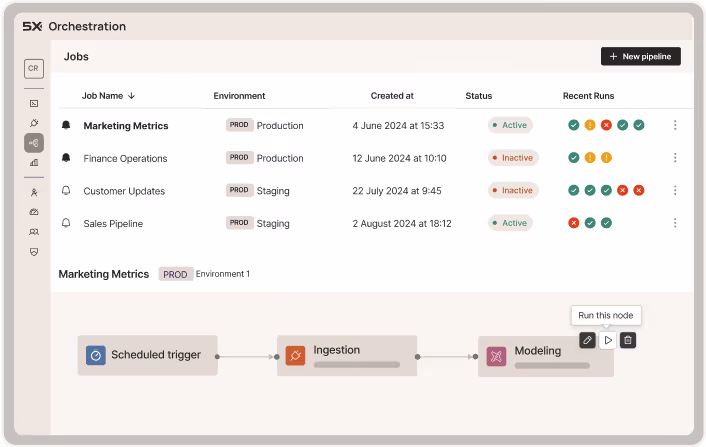Toggle notification bell for Finance Operations
The width and height of the screenshot is (706, 447).
[x=66, y=158]
